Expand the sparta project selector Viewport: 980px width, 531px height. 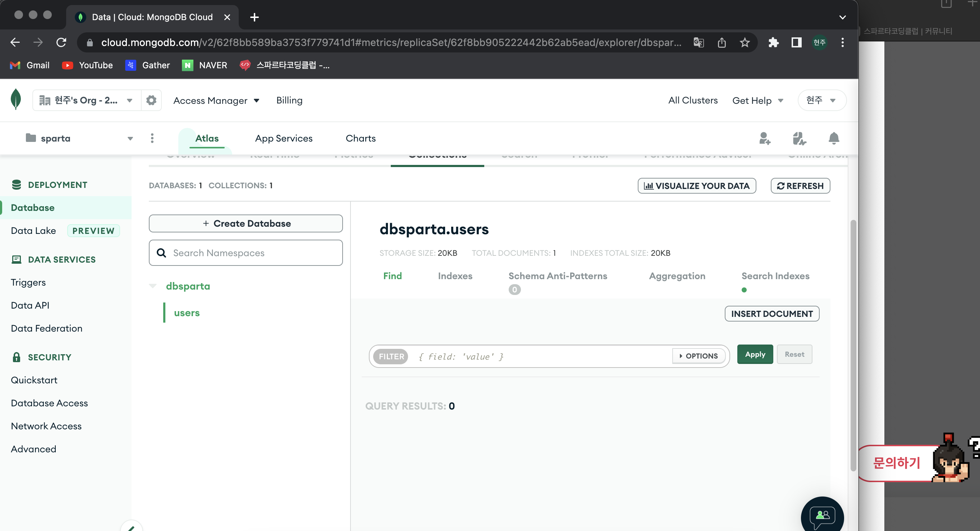pos(79,138)
